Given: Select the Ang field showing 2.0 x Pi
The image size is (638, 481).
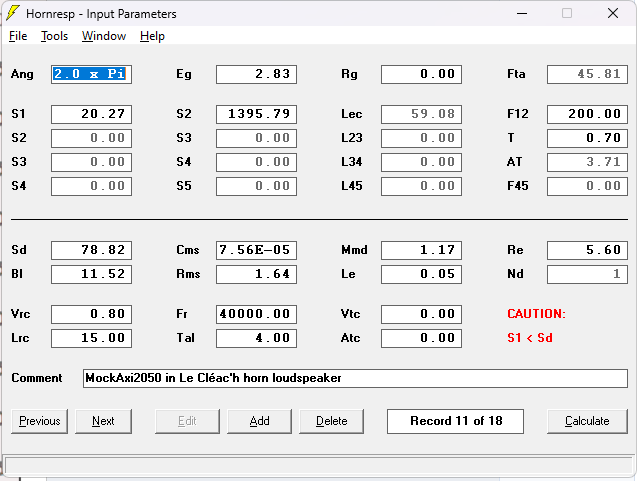Looking at the screenshot, I should click(x=92, y=74).
